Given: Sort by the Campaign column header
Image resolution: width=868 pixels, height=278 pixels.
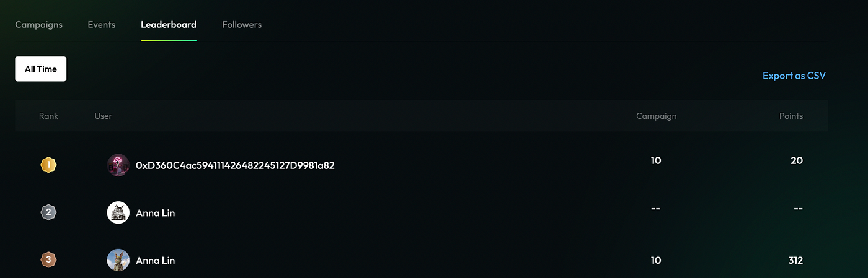Looking at the screenshot, I should (x=656, y=116).
